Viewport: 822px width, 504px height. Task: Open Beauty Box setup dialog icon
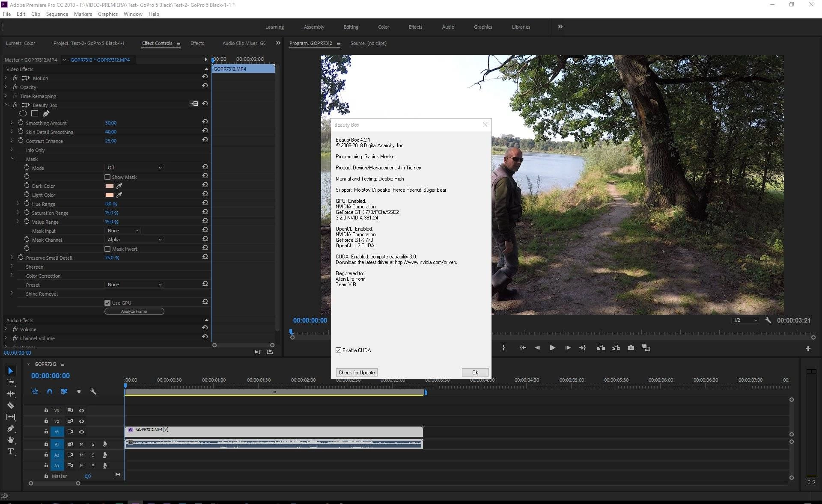pos(194,104)
